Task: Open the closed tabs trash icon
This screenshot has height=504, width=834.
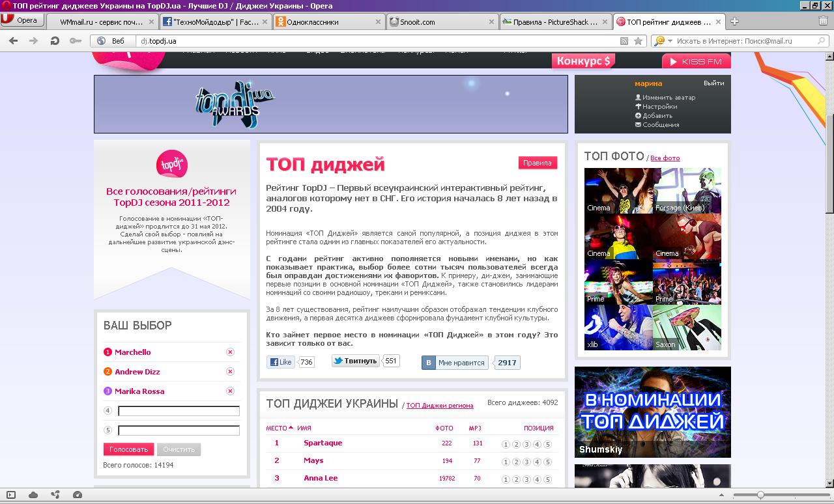Action: click(823, 21)
